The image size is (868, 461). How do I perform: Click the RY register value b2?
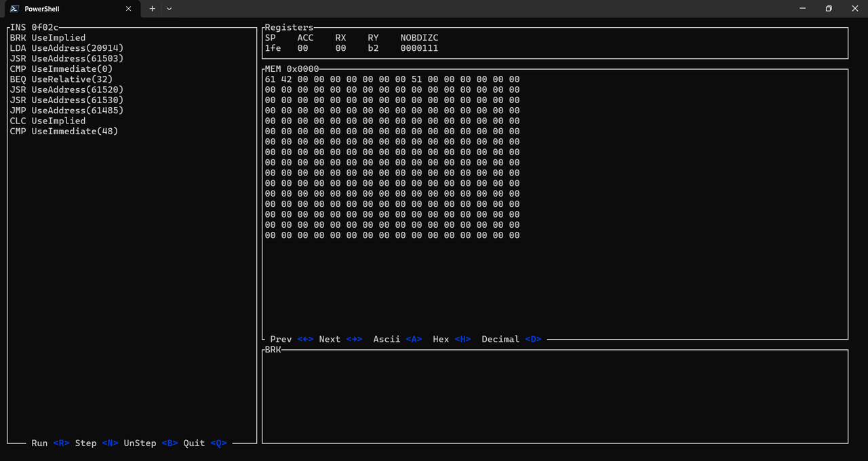pyautogui.click(x=373, y=48)
